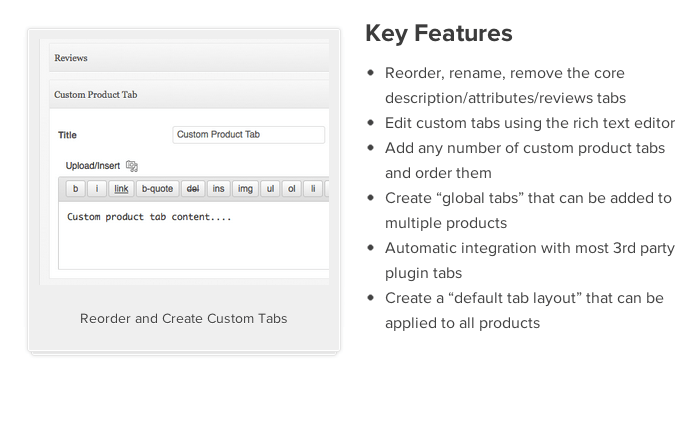
Task: Add a list item with li
Action: 314,188
